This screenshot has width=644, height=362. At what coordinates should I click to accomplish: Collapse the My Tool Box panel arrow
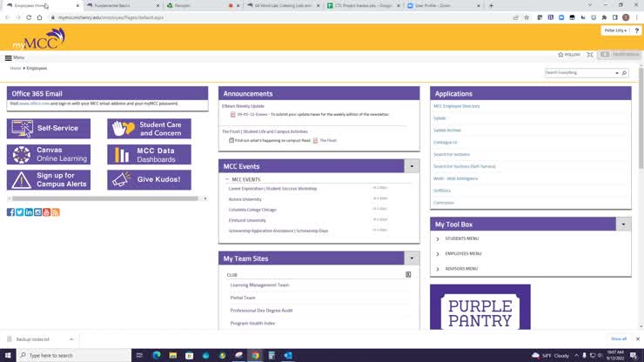coord(623,225)
